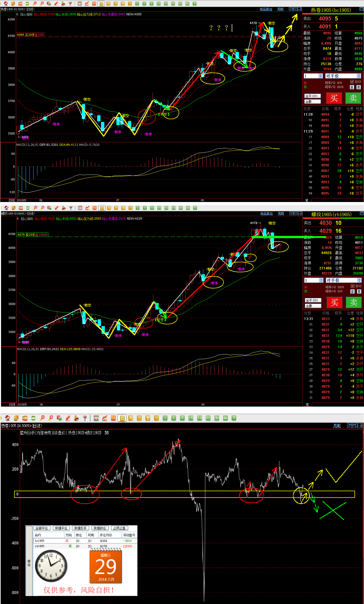Open 周期 link above top hc1905 chart
The height and width of the screenshot is (604, 364).
click(280, 9)
